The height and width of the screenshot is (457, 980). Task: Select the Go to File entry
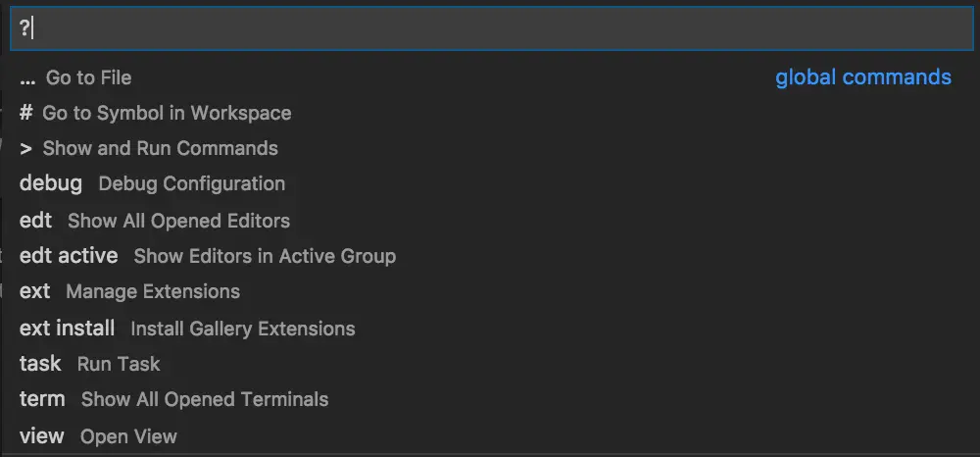click(x=88, y=77)
